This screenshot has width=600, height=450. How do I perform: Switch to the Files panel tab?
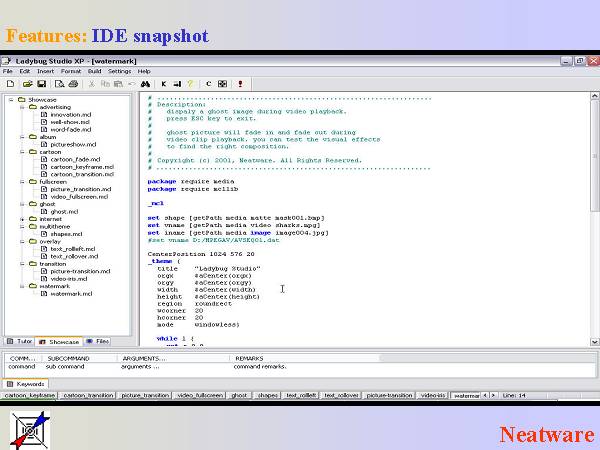[x=99, y=341]
